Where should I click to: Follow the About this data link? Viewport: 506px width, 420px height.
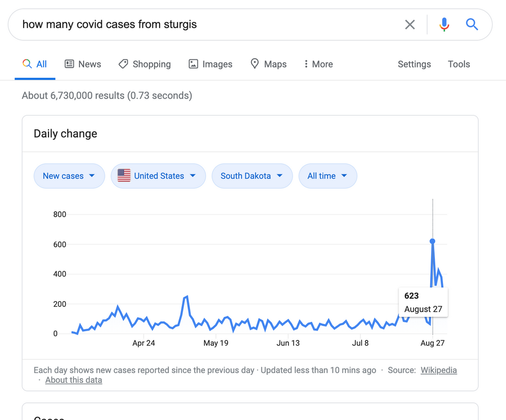click(73, 380)
